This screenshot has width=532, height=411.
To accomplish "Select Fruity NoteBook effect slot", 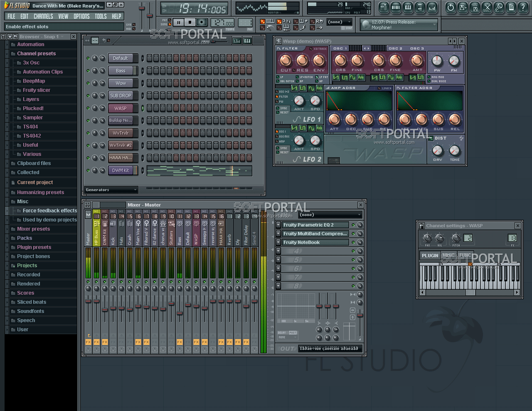I will (x=315, y=242).
